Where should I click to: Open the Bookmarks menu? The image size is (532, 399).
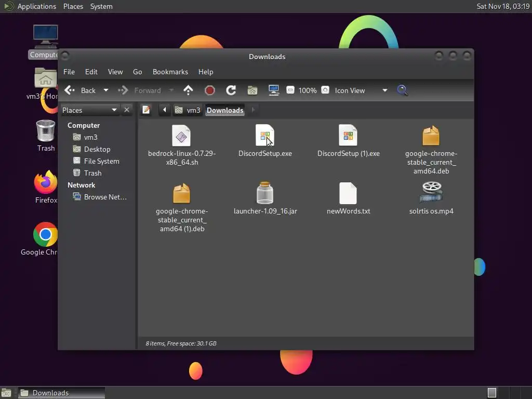coord(170,72)
